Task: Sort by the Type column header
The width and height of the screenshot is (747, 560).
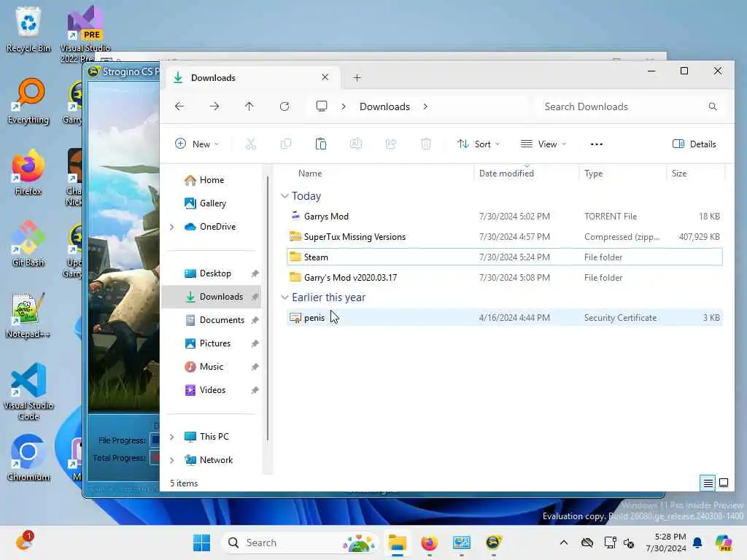Action: pyautogui.click(x=623, y=174)
